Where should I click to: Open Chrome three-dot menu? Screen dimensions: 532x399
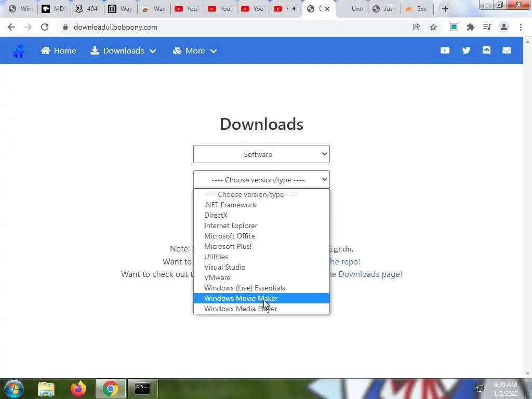pyautogui.click(x=521, y=27)
